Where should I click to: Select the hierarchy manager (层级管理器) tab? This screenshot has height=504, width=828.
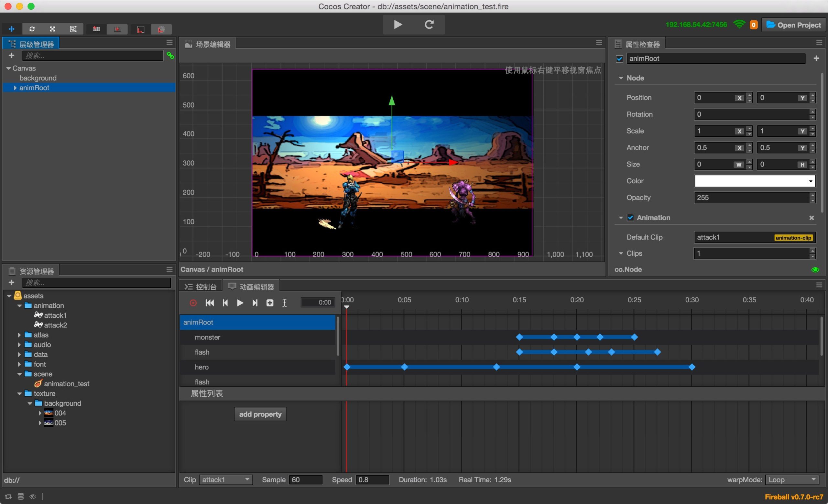[x=31, y=44]
